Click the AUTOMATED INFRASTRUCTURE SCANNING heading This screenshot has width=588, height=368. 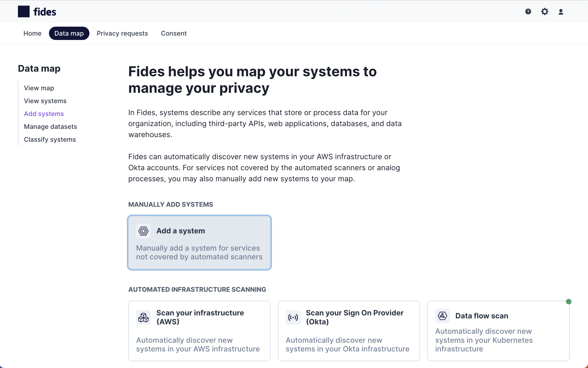tap(197, 289)
